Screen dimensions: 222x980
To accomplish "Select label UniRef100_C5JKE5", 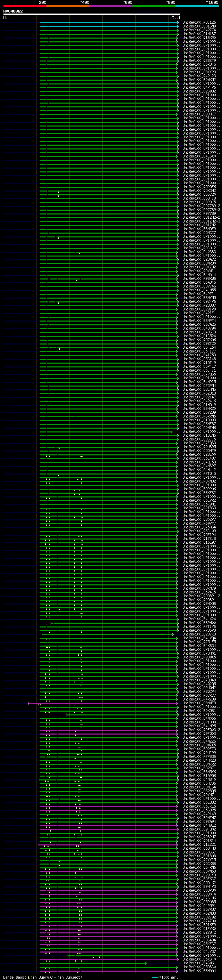I will [199, 806].
